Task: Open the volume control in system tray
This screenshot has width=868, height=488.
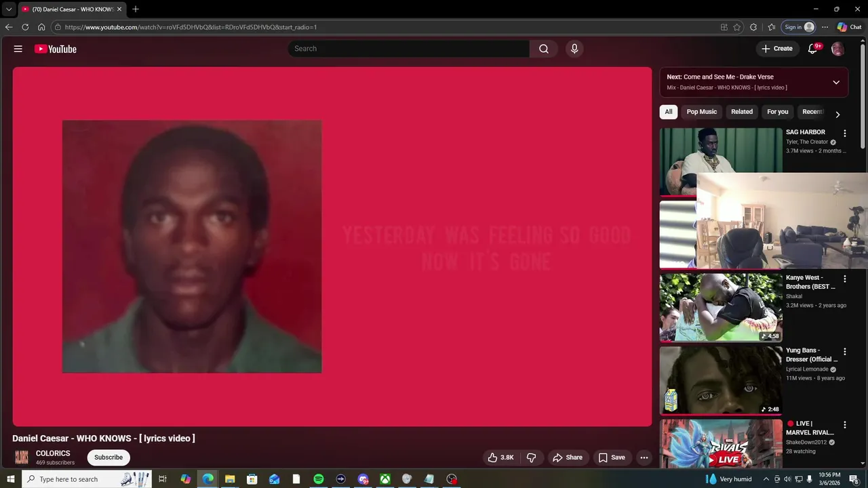Action: click(x=787, y=479)
